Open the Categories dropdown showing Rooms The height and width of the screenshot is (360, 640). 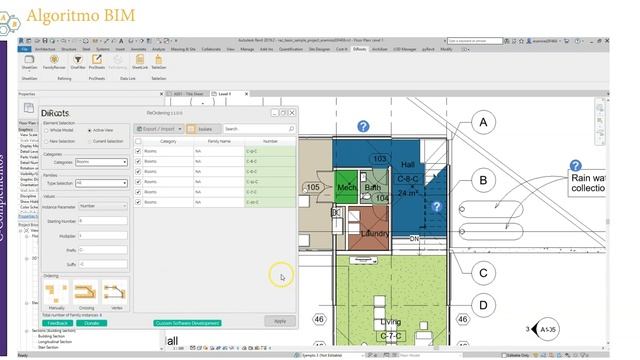tap(101, 162)
